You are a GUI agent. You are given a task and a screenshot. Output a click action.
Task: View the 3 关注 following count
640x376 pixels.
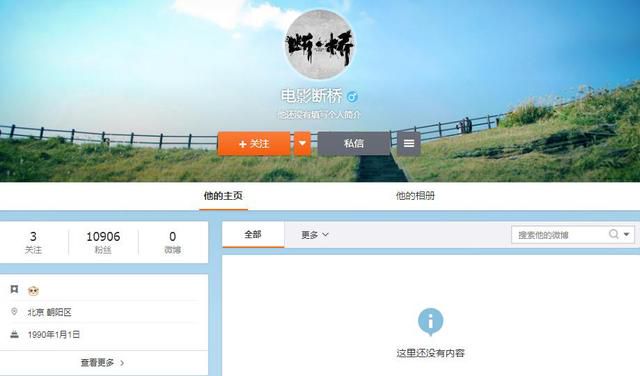[x=33, y=243]
